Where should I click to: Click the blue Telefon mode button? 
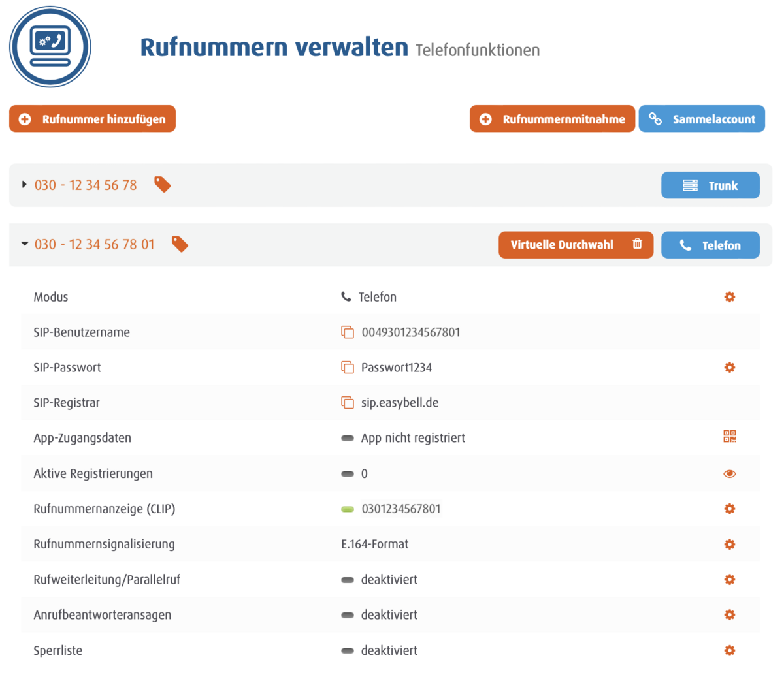[x=710, y=245]
